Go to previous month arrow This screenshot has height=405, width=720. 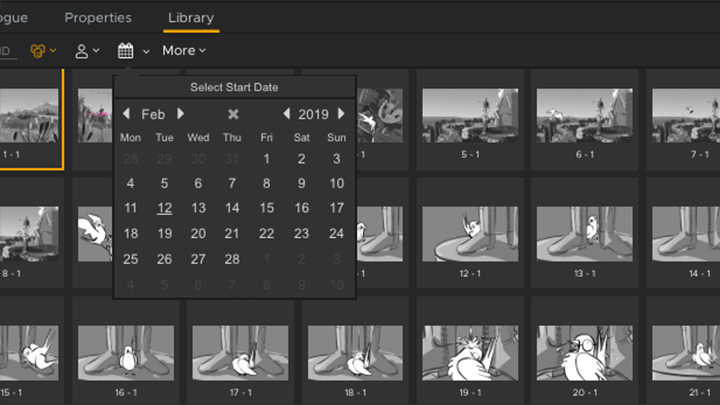[126, 114]
